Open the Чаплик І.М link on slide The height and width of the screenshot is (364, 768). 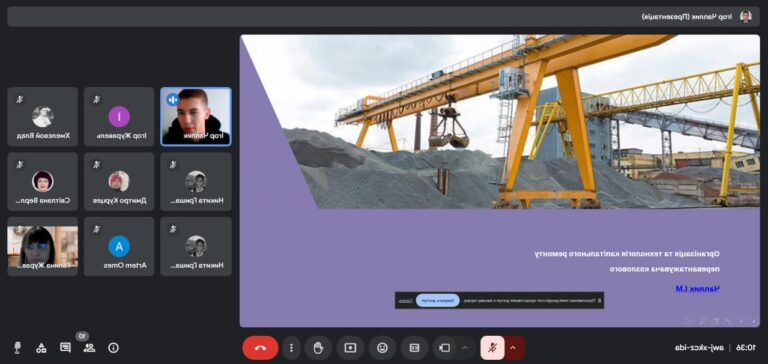(697, 289)
